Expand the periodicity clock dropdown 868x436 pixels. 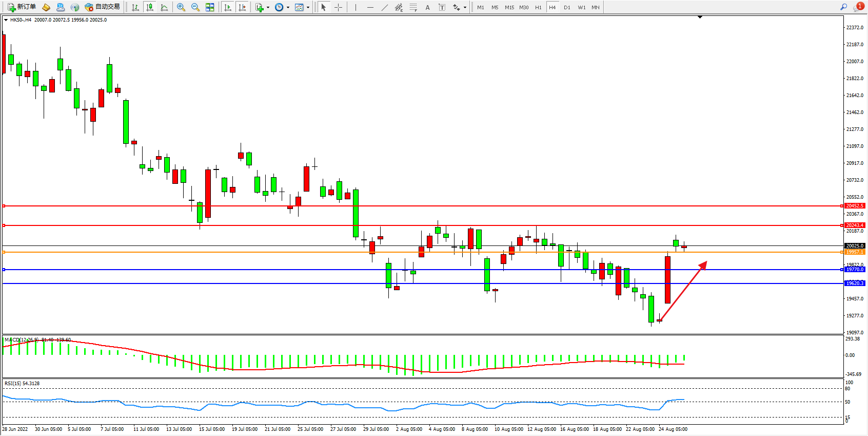click(x=288, y=7)
